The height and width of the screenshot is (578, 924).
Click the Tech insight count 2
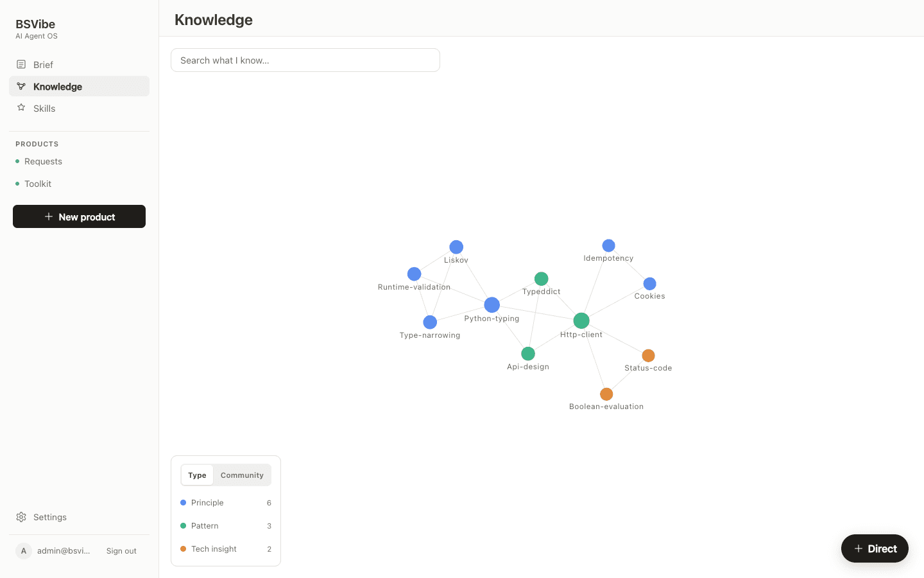click(269, 549)
